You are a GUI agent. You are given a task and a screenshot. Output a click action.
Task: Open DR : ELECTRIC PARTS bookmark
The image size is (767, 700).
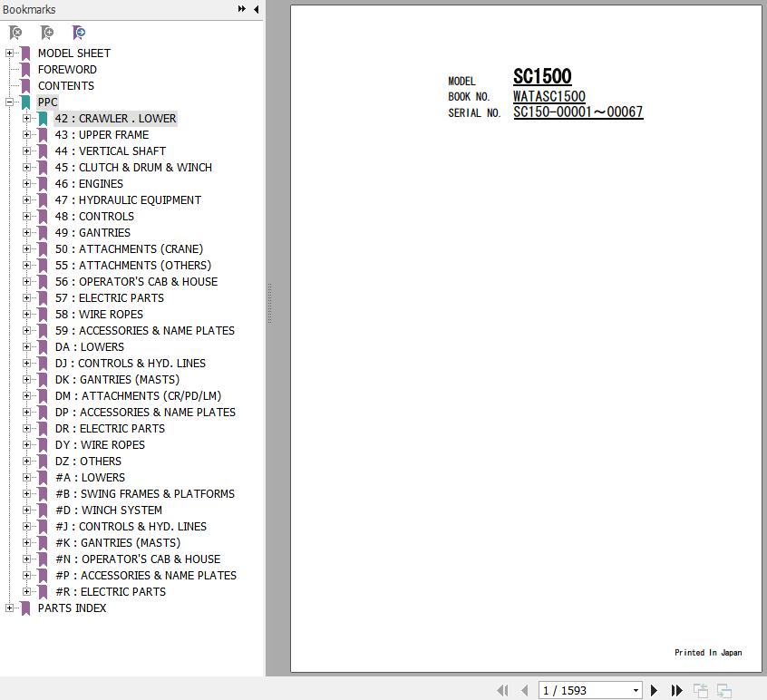coord(110,428)
